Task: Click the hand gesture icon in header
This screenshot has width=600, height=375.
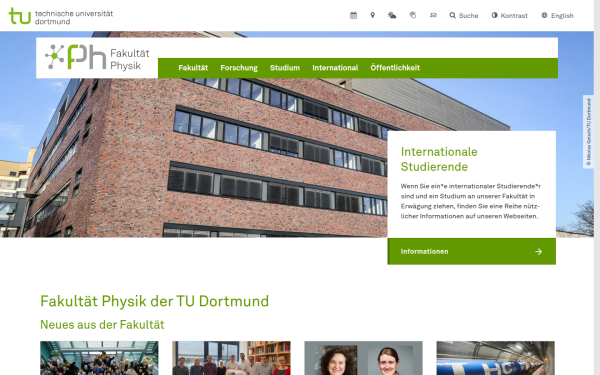Action: pyautogui.click(x=413, y=15)
